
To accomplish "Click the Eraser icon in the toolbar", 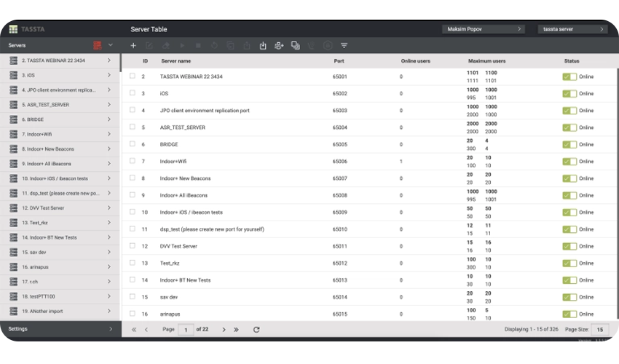I will coord(166,45).
